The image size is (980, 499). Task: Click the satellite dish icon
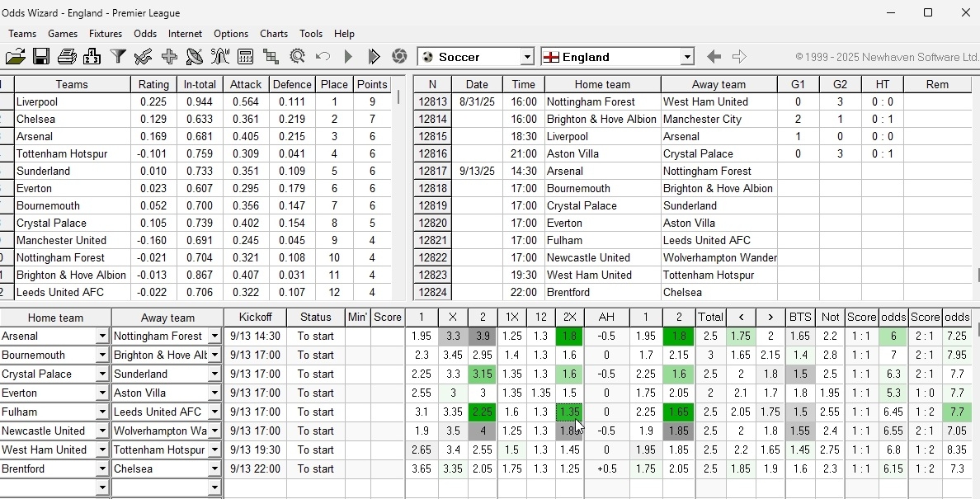coord(195,57)
